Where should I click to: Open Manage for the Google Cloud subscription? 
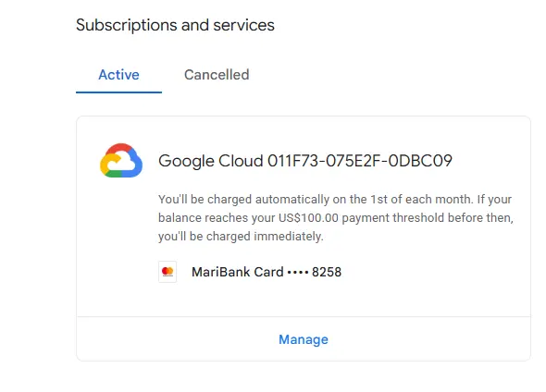point(304,339)
